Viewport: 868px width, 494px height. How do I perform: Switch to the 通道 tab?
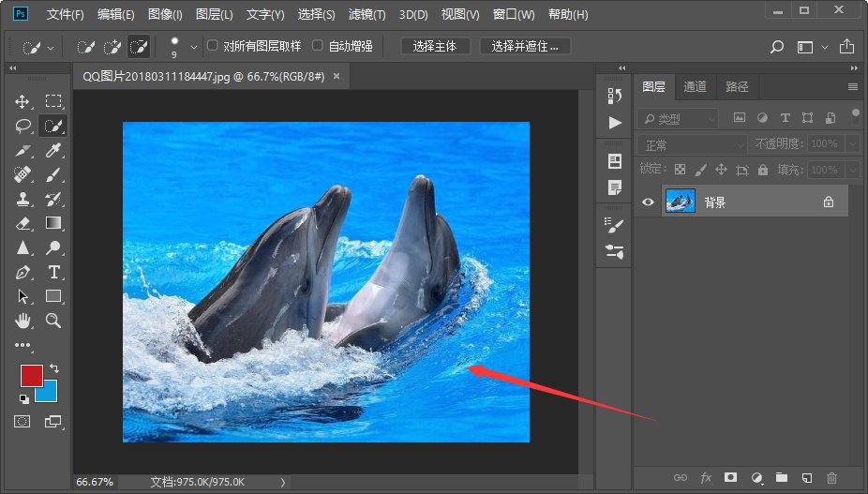695,86
